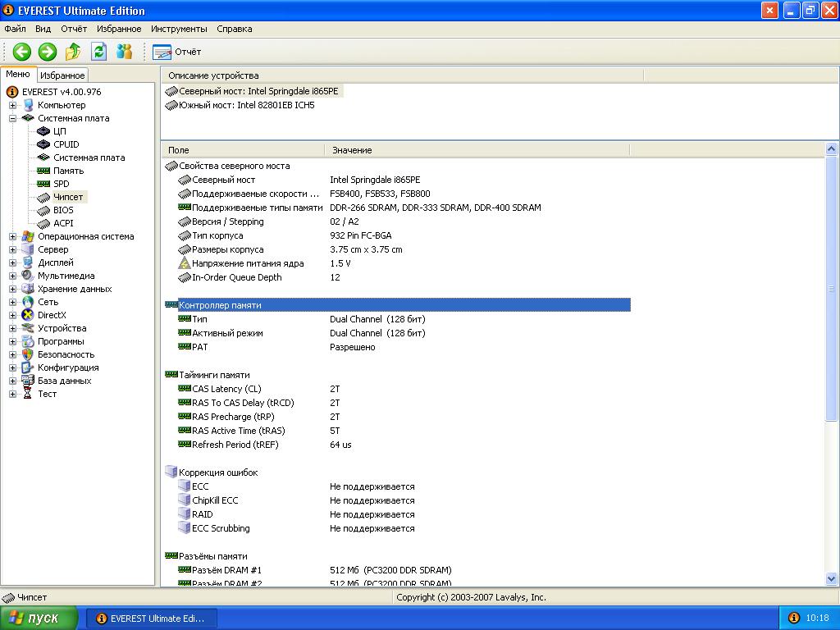
Task: Click the green Back arrow toolbar icon
Action: tap(21, 52)
